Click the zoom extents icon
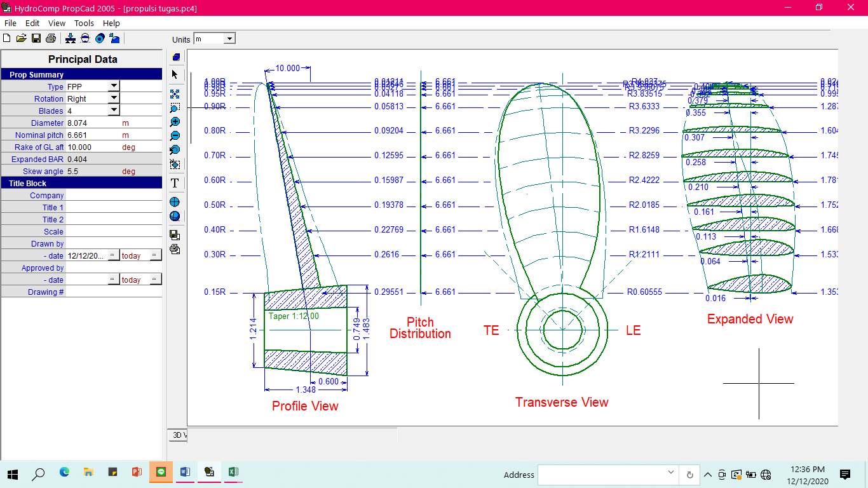Screen dimensions: 868x488 (175, 93)
